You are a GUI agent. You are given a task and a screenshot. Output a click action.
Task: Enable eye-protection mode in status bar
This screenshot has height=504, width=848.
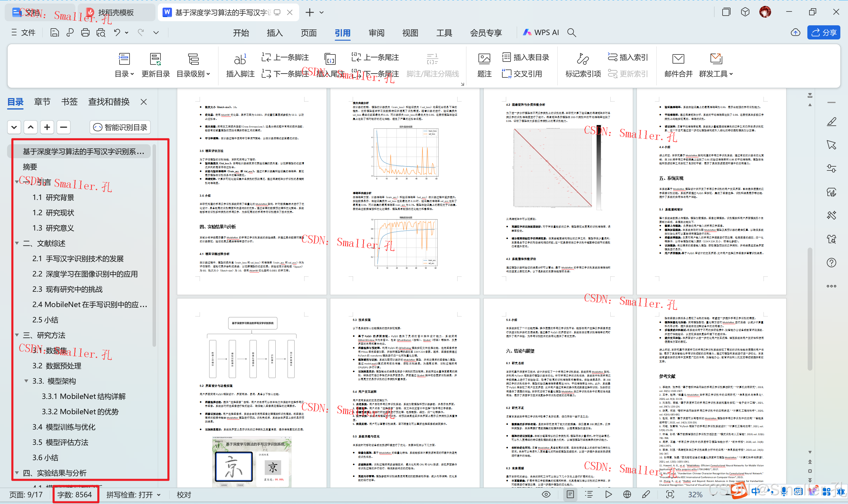546,495
